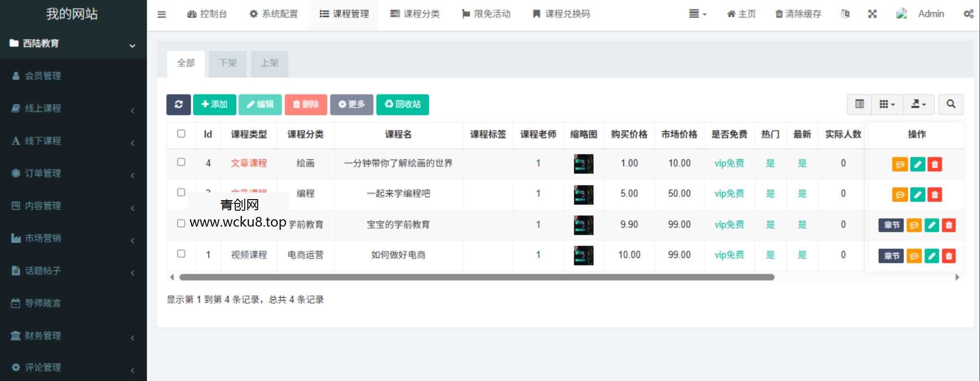This screenshot has height=381, width=980.
Task: Switch to 课程兑换码 tab
Action: pyautogui.click(x=562, y=14)
